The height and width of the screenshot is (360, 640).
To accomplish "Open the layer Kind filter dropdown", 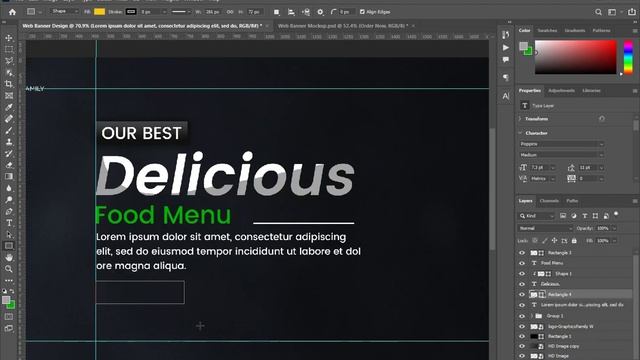I will click(536, 216).
